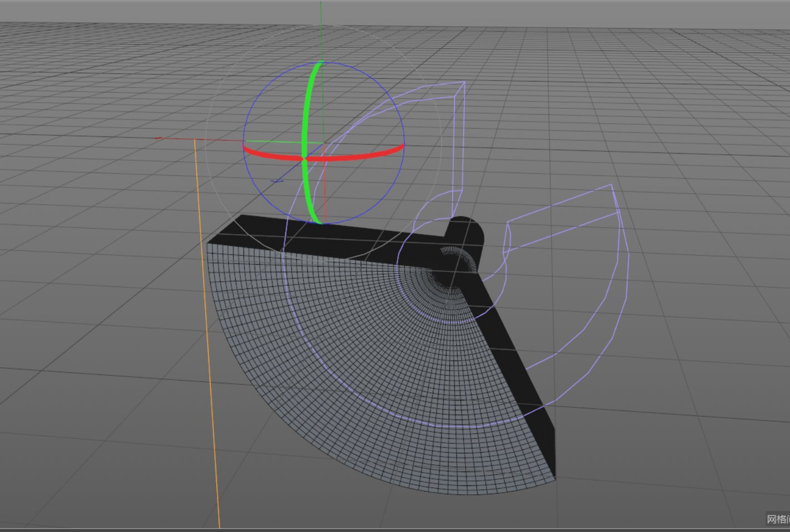
Task: Click the gizmo center where red and green rings cross
Action: (304, 159)
